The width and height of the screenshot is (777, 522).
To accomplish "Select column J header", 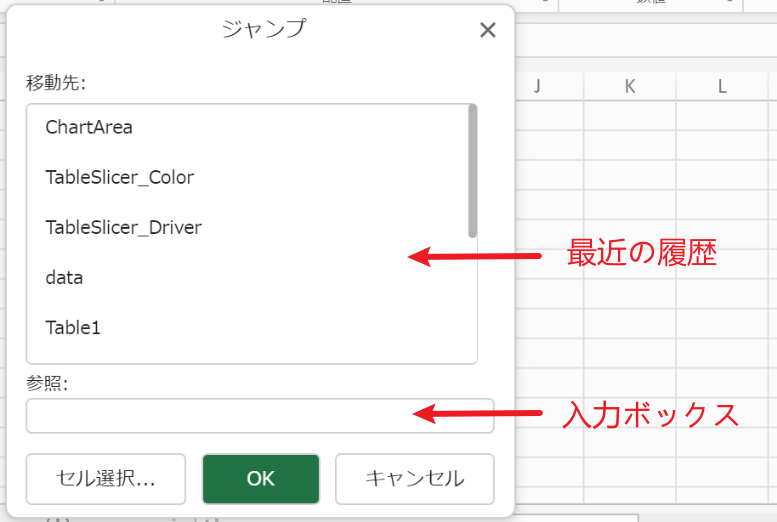I will coord(537,86).
